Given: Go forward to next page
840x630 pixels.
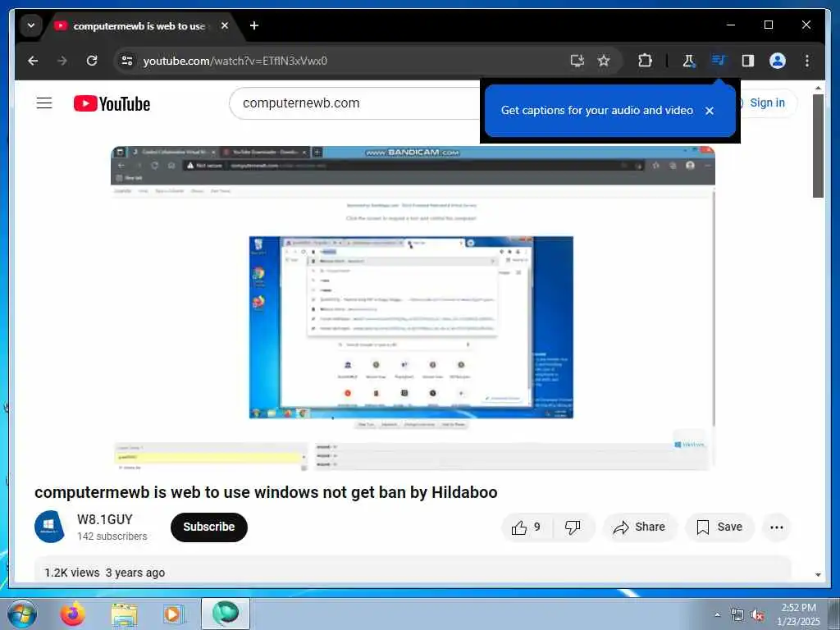Looking at the screenshot, I should [62, 61].
